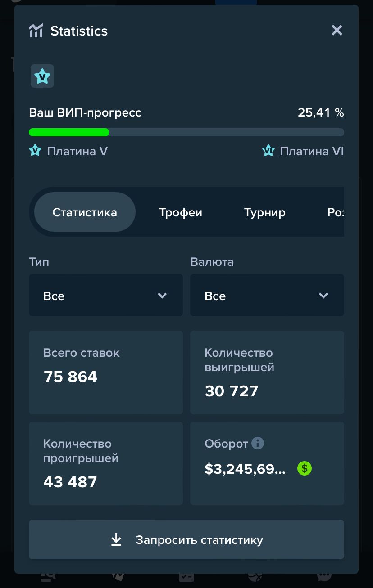
Task: Click the Platinum V star badge icon
Action: point(42,76)
